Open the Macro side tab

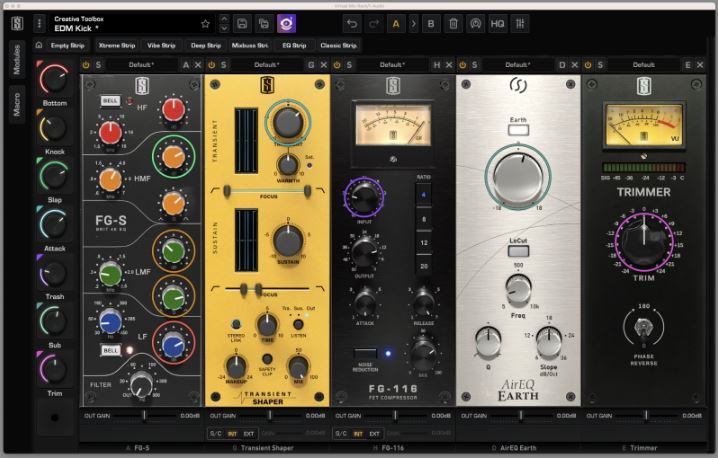[x=16, y=104]
